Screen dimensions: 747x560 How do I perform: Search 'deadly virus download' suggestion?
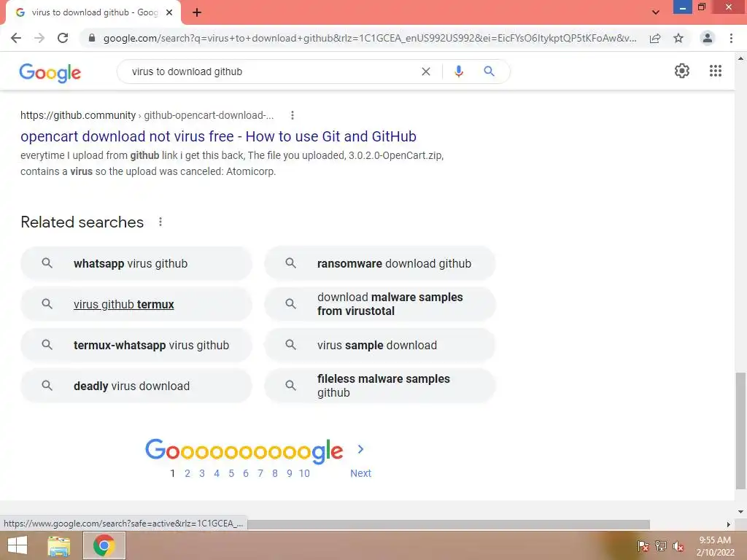[136, 386]
